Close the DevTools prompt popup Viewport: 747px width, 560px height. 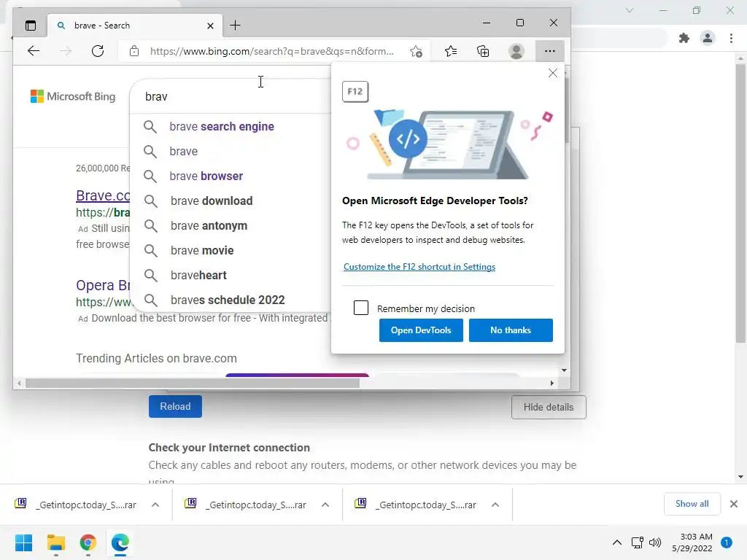point(553,73)
